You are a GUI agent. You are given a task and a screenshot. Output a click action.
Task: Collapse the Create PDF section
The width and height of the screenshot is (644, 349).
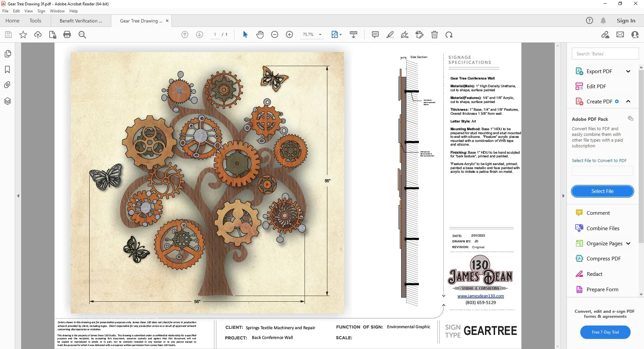(628, 101)
